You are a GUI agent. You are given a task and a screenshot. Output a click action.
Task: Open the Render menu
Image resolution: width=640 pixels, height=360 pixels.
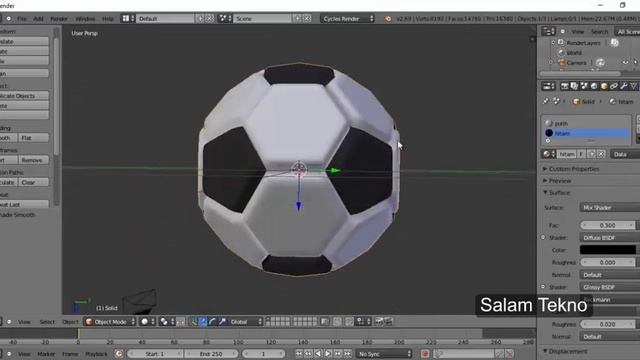(59, 19)
